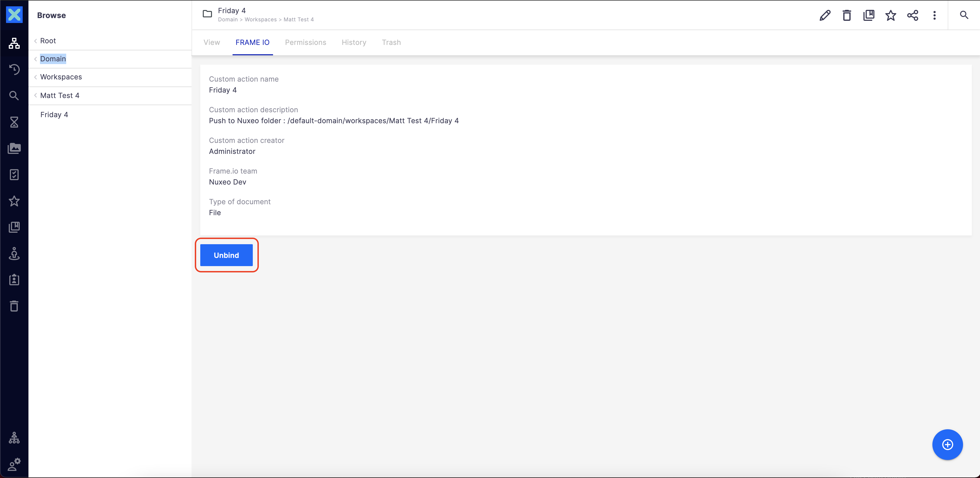Viewport: 980px width, 478px height.
Task: Open the Favorites star icon in sidebar
Action: click(14, 201)
